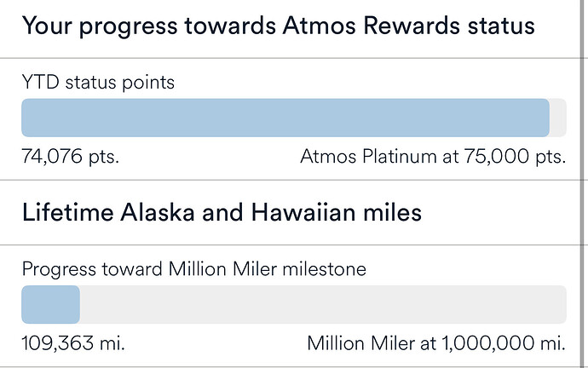Click the word Hawaiian in the lifetime heading
Viewport: 588px width, 368px height.
click(x=303, y=212)
